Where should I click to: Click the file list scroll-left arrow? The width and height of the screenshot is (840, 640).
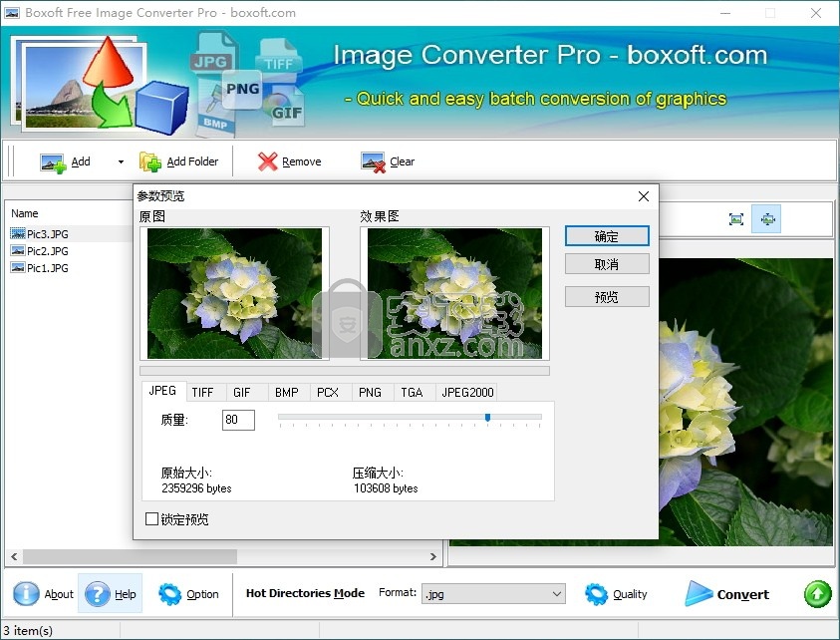click(15, 556)
